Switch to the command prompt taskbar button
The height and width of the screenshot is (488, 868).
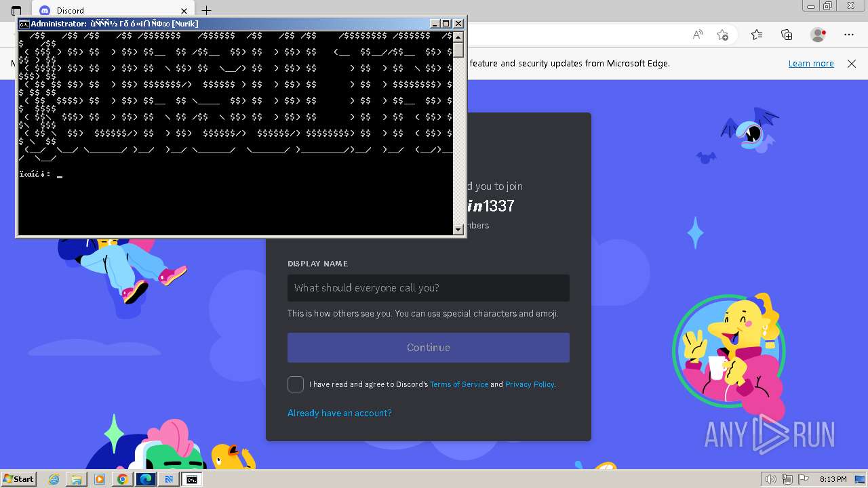192,479
